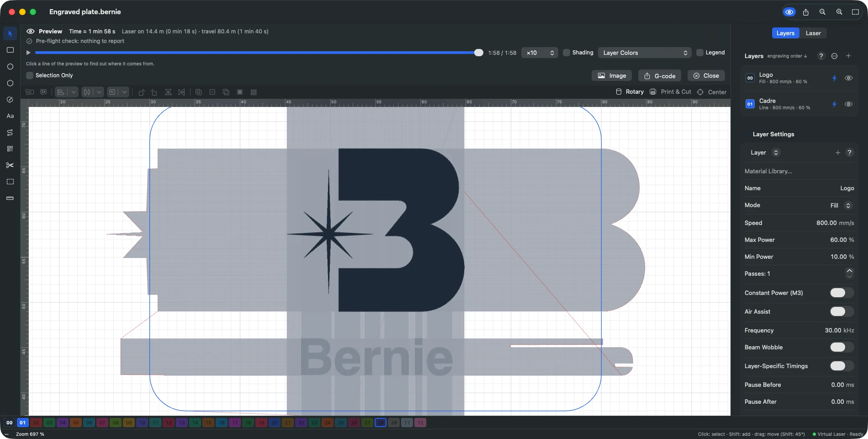Toggle Constant Power (M3) switch
This screenshot has width=868, height=439.
coord(842,293)
